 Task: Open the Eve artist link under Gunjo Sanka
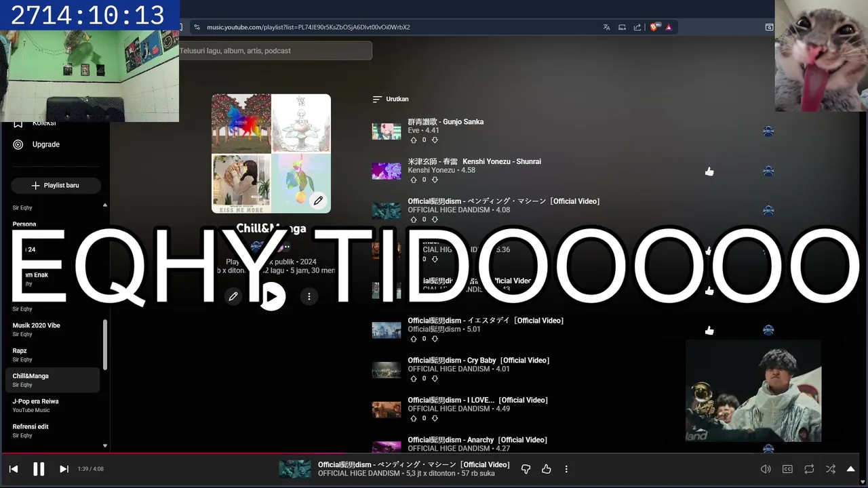(414, 131)
